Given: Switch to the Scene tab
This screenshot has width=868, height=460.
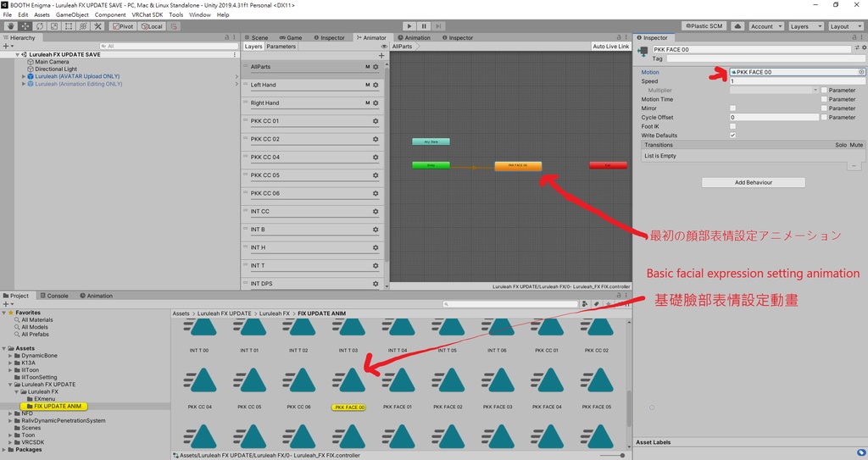Looking at the screenshot, I should pyautogui.click(x=256, y=37).
